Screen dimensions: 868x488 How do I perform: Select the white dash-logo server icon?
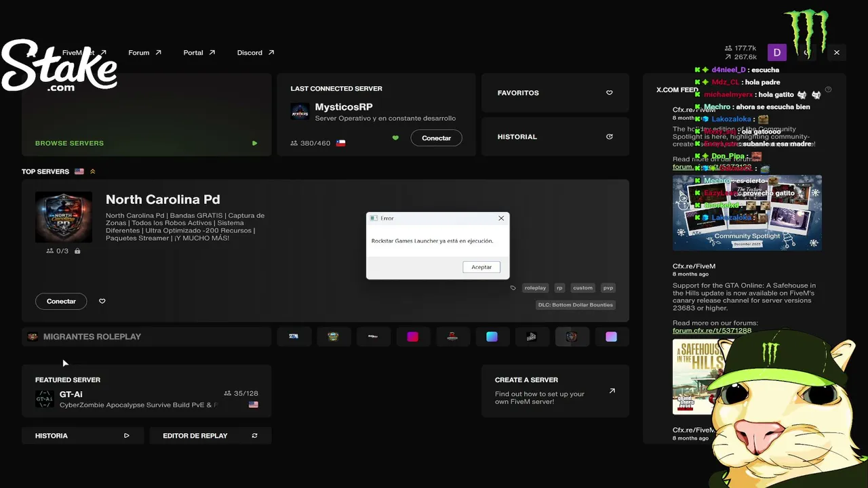pyautogui.click(x=373, y=337)
